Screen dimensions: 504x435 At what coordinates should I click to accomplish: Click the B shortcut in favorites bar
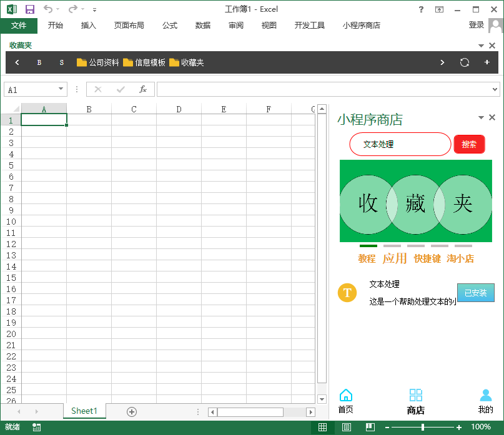39,62
